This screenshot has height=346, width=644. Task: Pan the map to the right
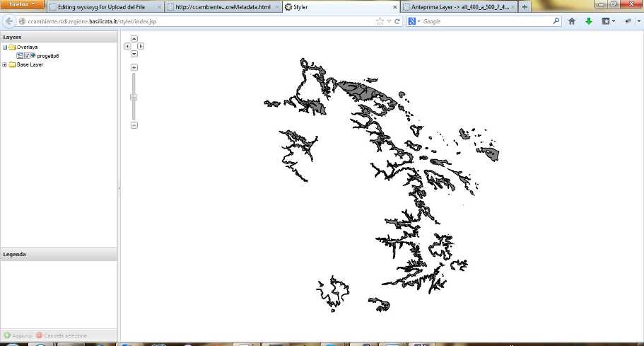pyautogui.click(x=141, y=47)
